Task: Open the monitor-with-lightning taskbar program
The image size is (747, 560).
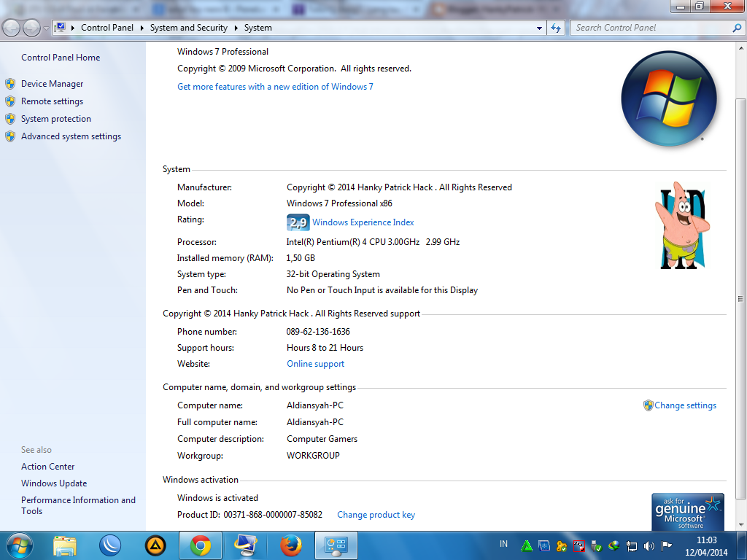Action: pos(246,545)
